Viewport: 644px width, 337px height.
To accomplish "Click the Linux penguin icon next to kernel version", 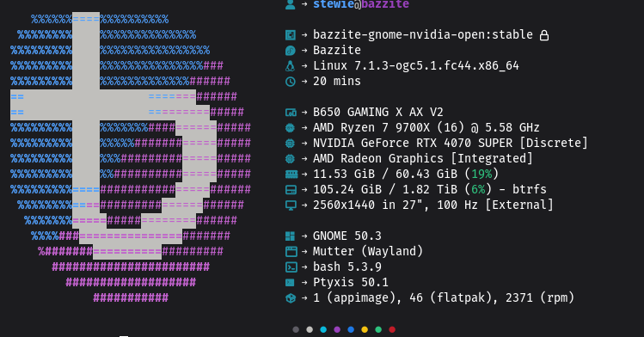I will pyautogui.click(x=291, y=65).
